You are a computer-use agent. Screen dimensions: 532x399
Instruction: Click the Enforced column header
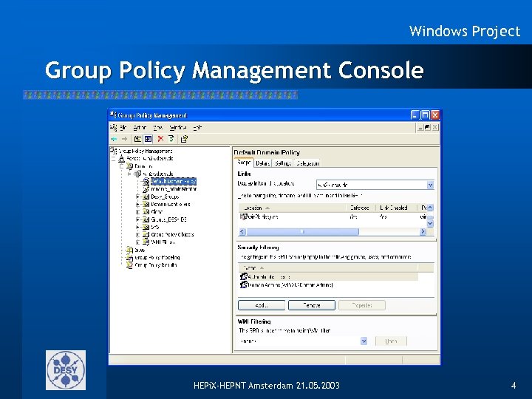[361, 208]
